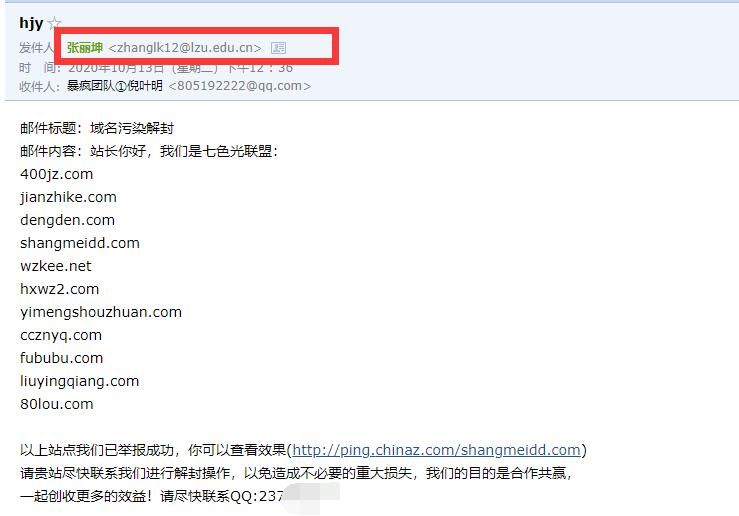Click the liuyingqiang.com line
Viewport: 739px width, 516px height.
click(80, 381)
